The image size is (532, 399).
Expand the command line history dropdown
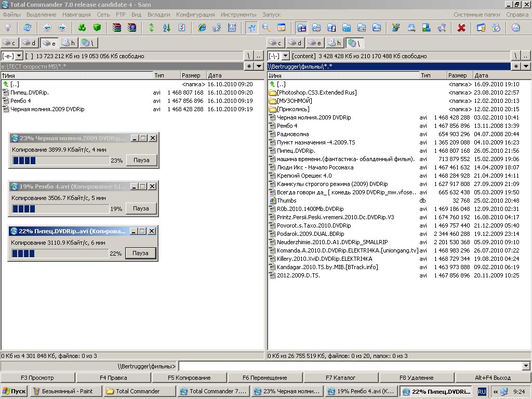(526, 366)
